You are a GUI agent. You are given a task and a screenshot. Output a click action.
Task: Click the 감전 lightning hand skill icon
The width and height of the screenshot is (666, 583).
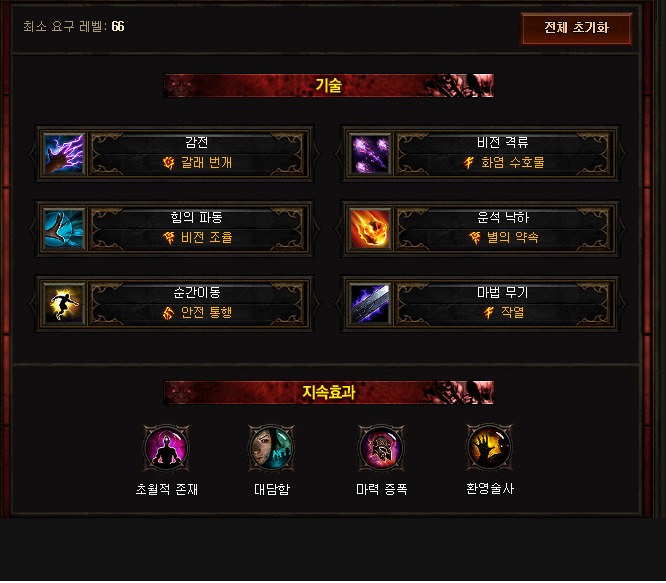pos(64,154)
